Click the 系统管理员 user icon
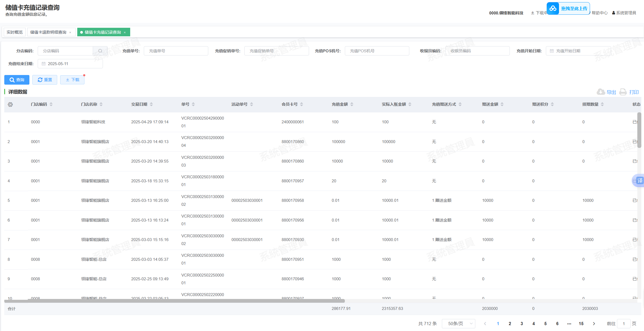 click(614, 13)
